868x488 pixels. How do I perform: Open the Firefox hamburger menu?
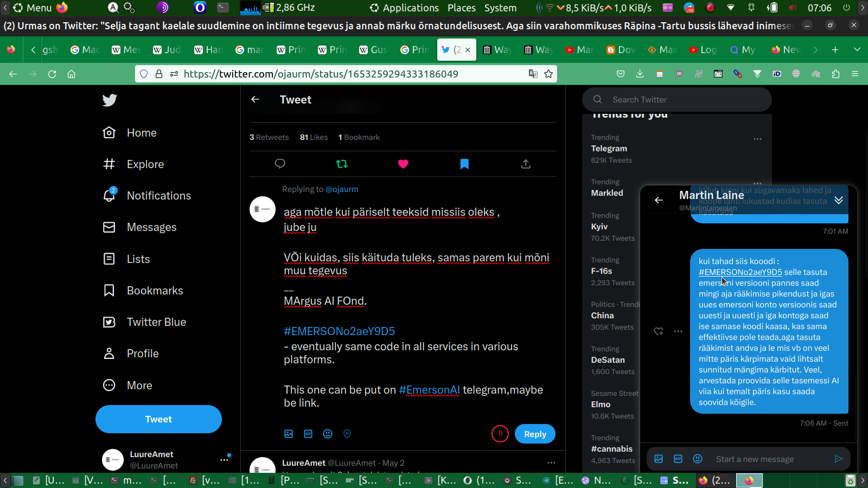tap(855, 74)
